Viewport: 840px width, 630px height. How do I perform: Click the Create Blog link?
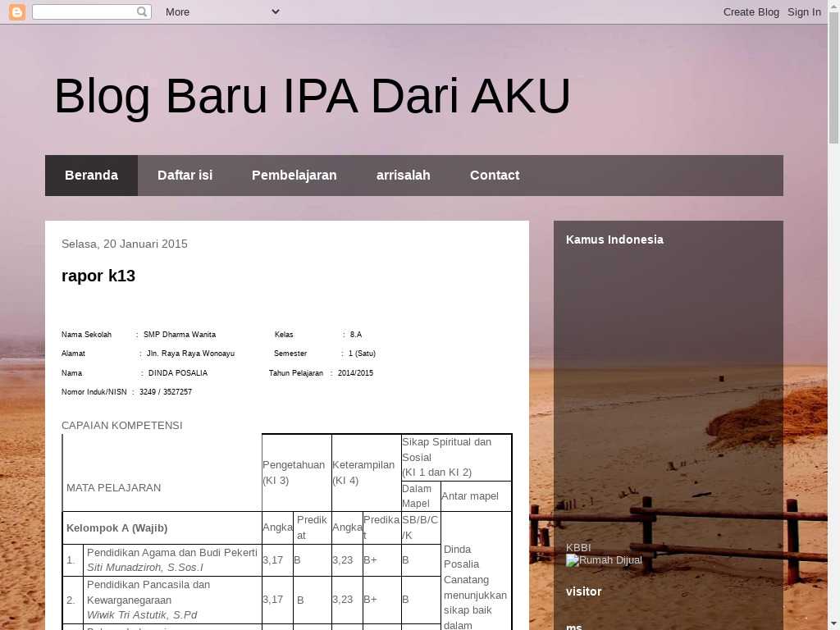tap(751, 11)
